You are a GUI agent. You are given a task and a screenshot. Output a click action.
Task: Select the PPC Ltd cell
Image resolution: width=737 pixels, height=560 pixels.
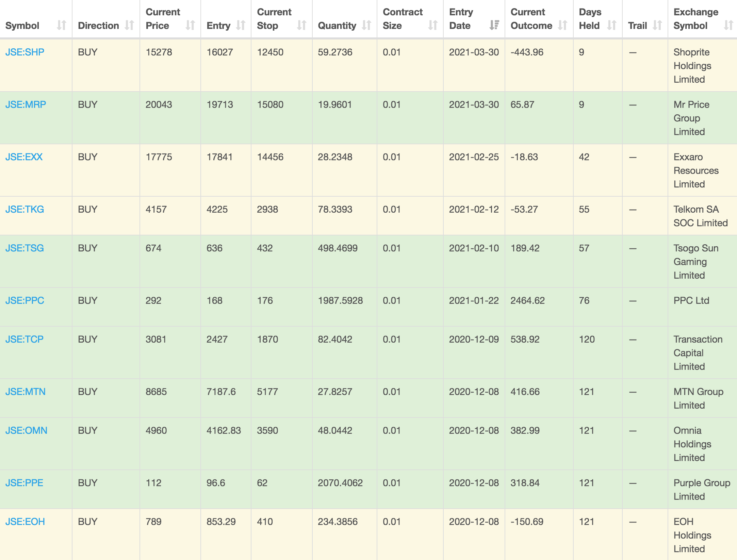click(x=702, y=307)
